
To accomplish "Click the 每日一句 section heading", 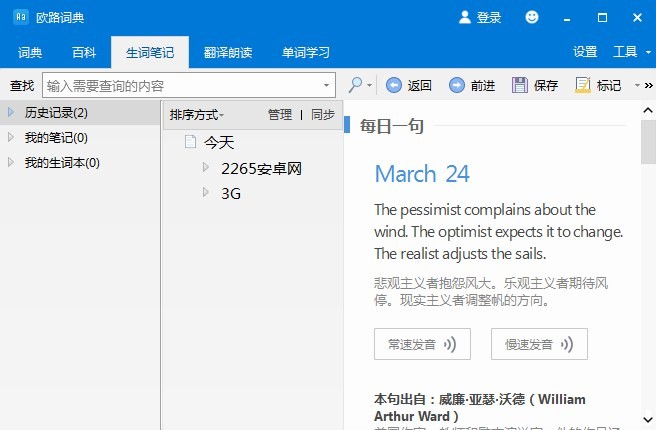I will click(392, 125).
